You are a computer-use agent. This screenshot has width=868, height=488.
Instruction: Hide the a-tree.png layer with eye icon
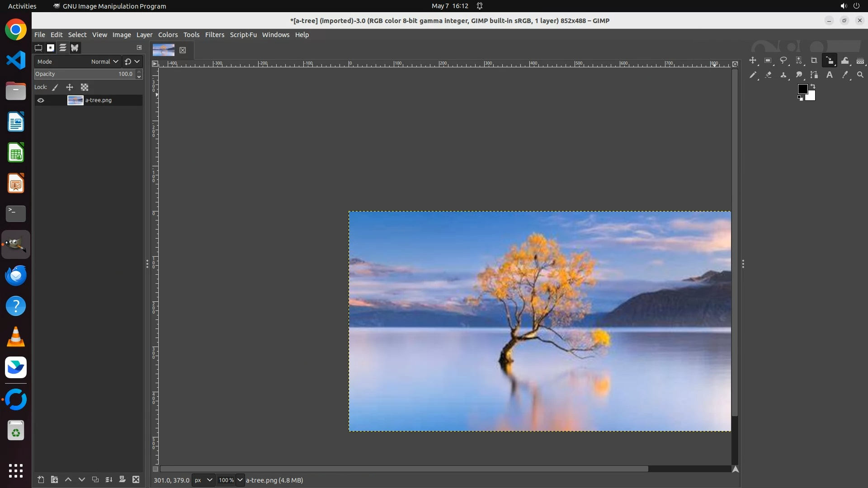[x=41, y=100]
